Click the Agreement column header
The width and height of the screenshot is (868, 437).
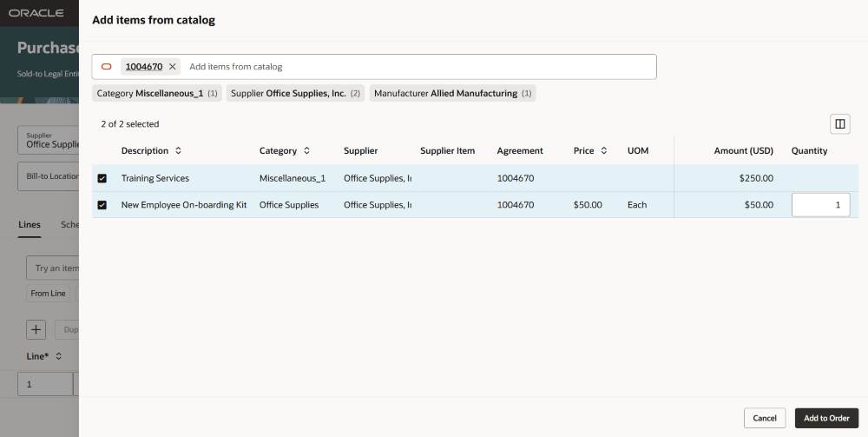[520, 150]
